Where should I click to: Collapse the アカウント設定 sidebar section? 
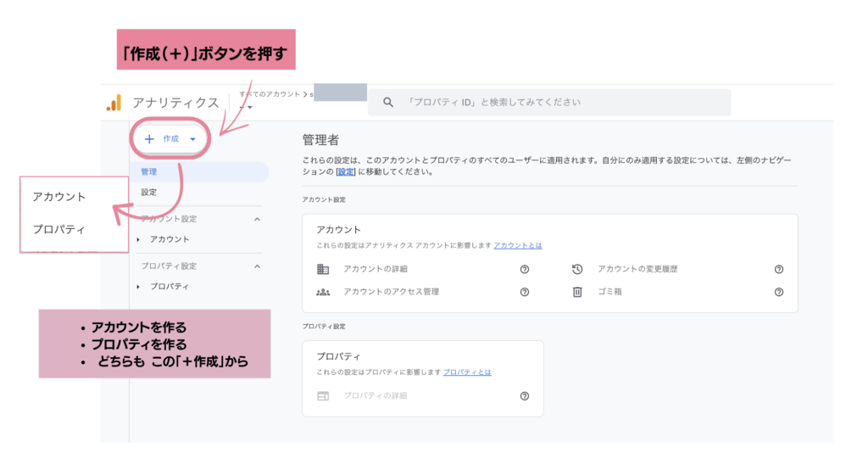point(258,219)
